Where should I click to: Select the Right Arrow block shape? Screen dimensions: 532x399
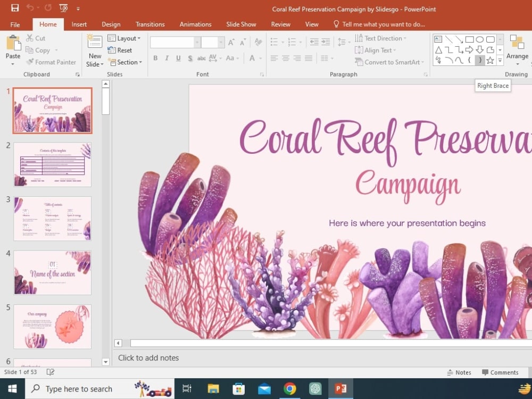point(470,50)
